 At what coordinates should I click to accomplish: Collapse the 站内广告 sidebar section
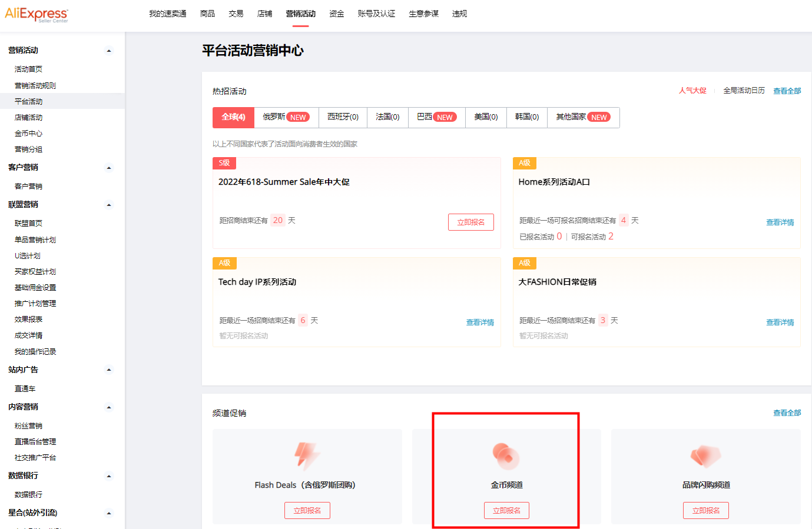point(109,370)
